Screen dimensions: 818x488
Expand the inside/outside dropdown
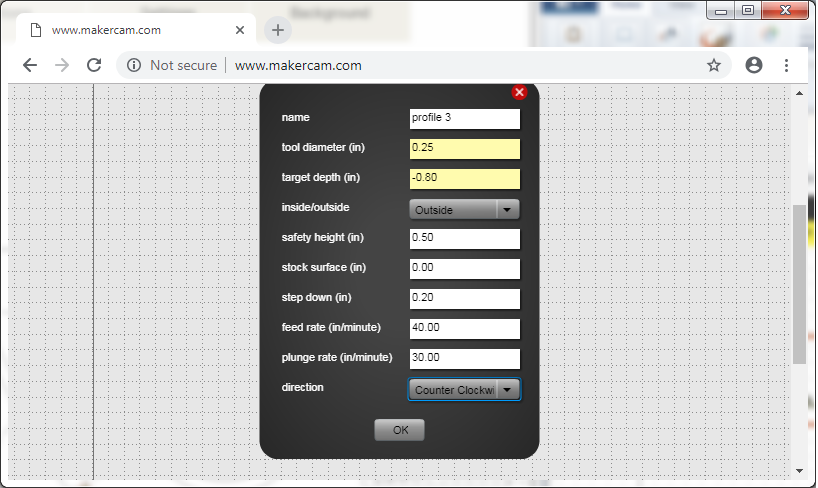pyautogui.click(x=465, y=210)
